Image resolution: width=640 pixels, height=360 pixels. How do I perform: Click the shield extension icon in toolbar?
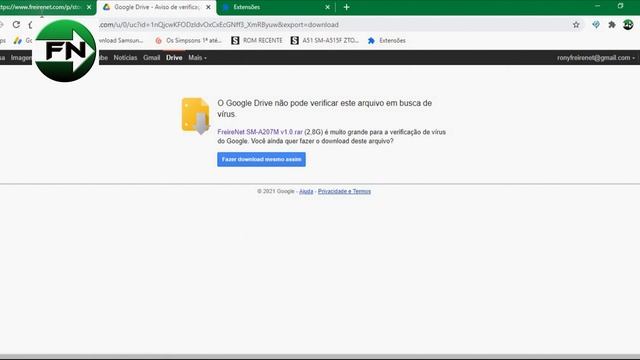(596, 25)
